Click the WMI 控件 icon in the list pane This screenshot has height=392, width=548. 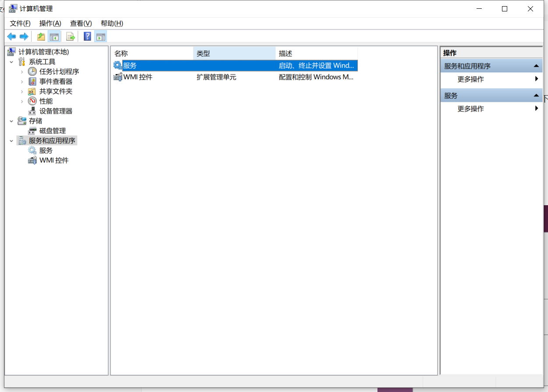pyautogui.click(x=117, y=77)
